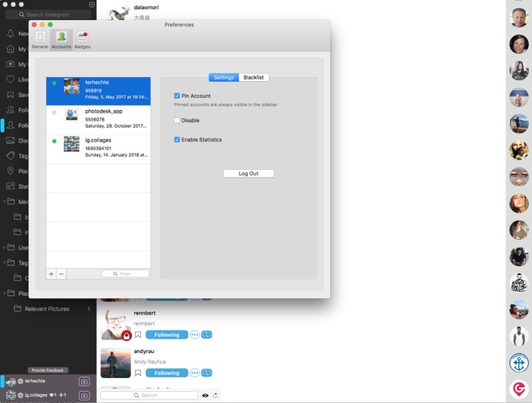Click the link icon beside rennbert's Following button
This screenshot has height=403, width=532.
click(x=207, y=335)
